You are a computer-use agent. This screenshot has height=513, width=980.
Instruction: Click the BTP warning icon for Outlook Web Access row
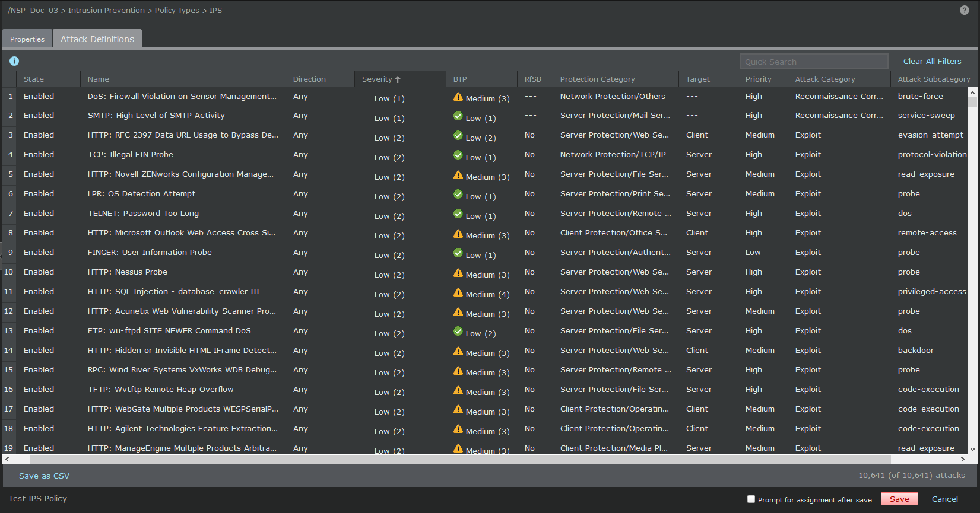[458, 234]
